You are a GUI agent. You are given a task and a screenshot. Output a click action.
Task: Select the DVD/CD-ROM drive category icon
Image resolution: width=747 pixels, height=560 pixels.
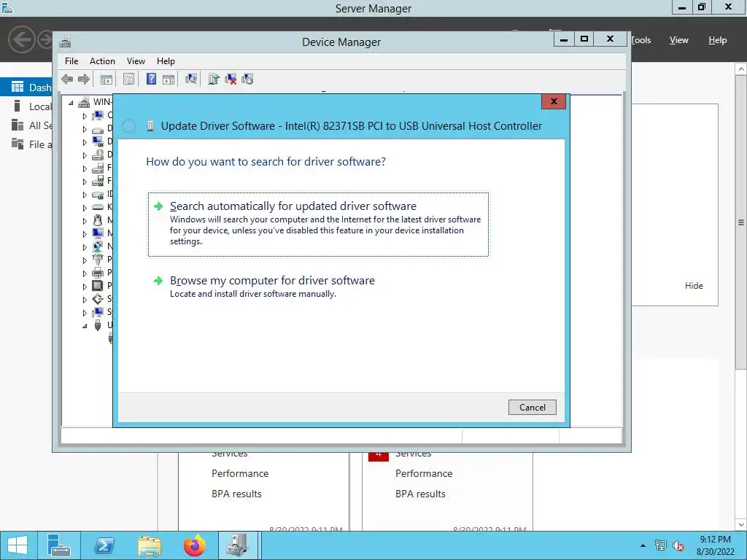coord(98,155)
